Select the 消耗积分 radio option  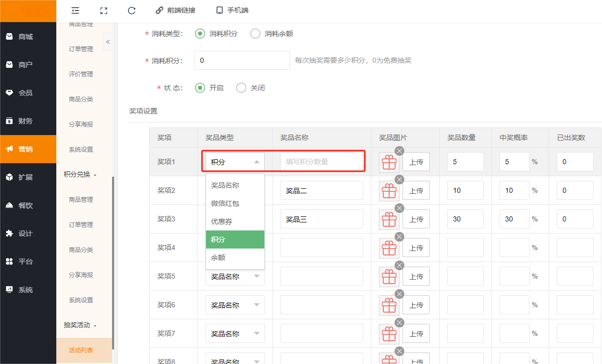[200, 34]
